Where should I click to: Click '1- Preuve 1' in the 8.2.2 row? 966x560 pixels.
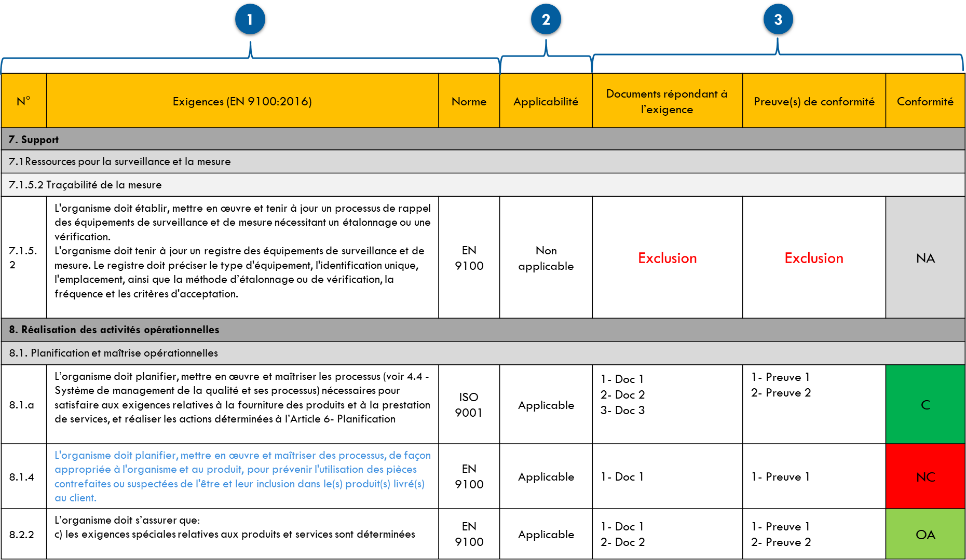780,526
